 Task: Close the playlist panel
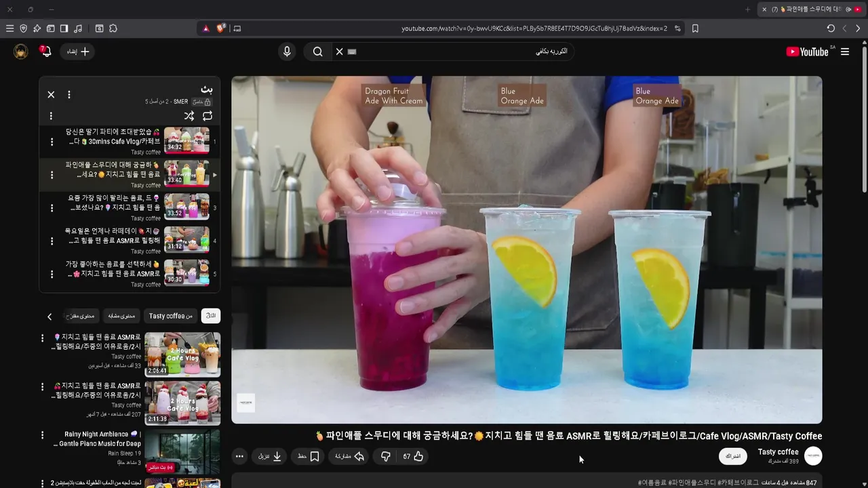pyautogui.click(x=51, y=95)
